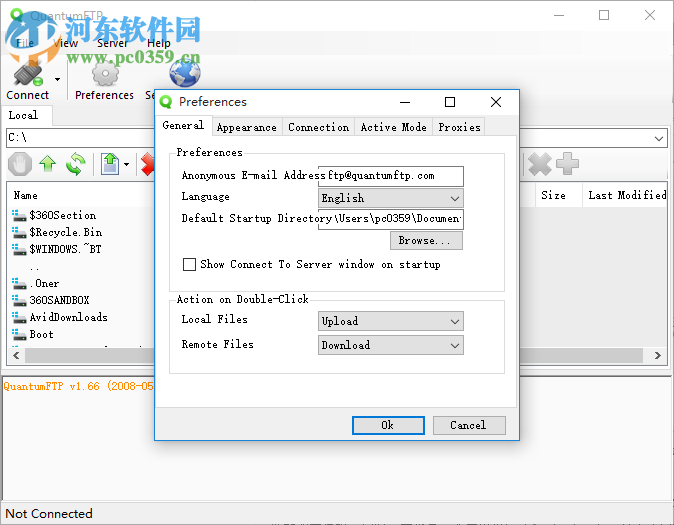This screenshot has height=525, width=674.
Task: Click the Connect plug icon in toolbar
Action: (28, 74)
